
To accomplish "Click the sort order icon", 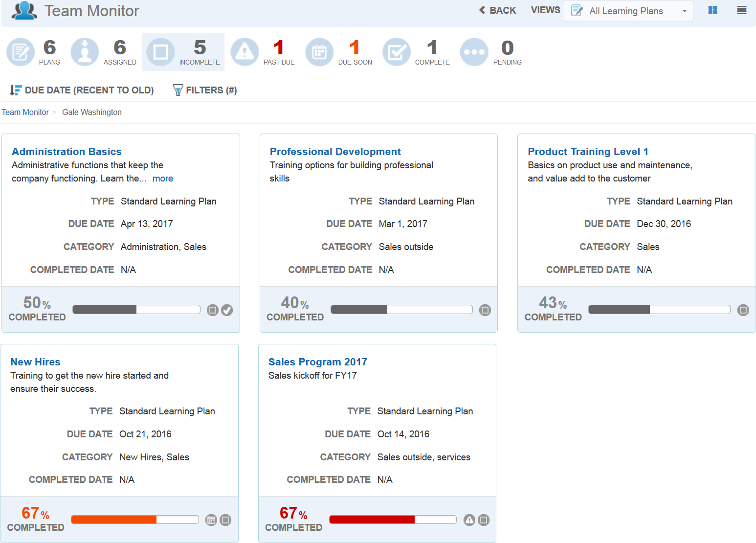I will pyautogui.click(x=16, y=90).
